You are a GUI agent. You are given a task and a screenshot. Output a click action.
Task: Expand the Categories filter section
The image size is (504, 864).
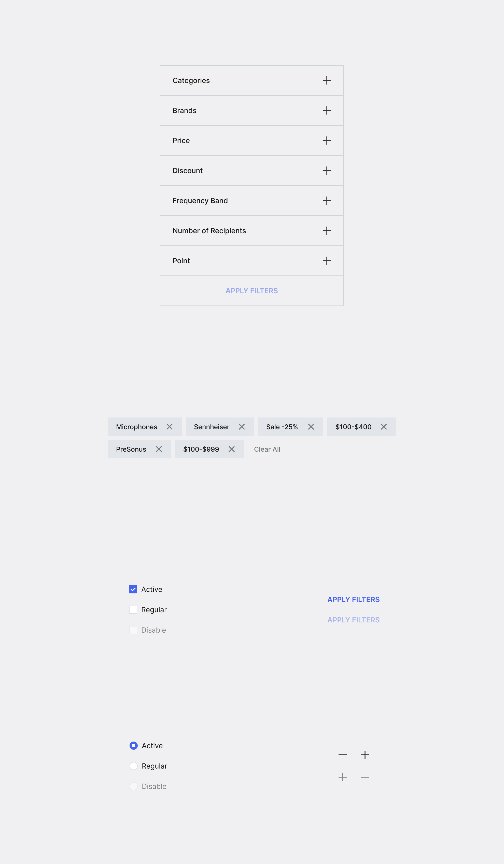click(x=327, y=81)
